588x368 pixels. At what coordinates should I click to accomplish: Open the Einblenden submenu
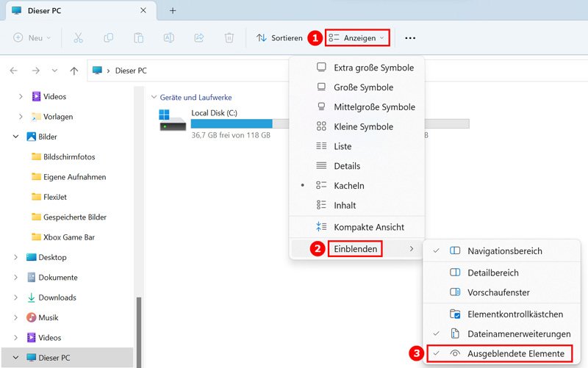[x=357, y=249]
